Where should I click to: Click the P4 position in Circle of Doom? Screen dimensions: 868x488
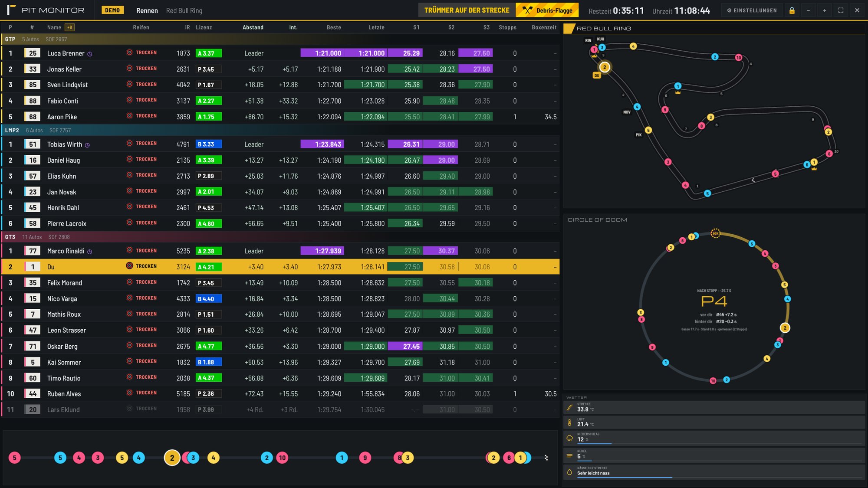click(x=714, y=301)
